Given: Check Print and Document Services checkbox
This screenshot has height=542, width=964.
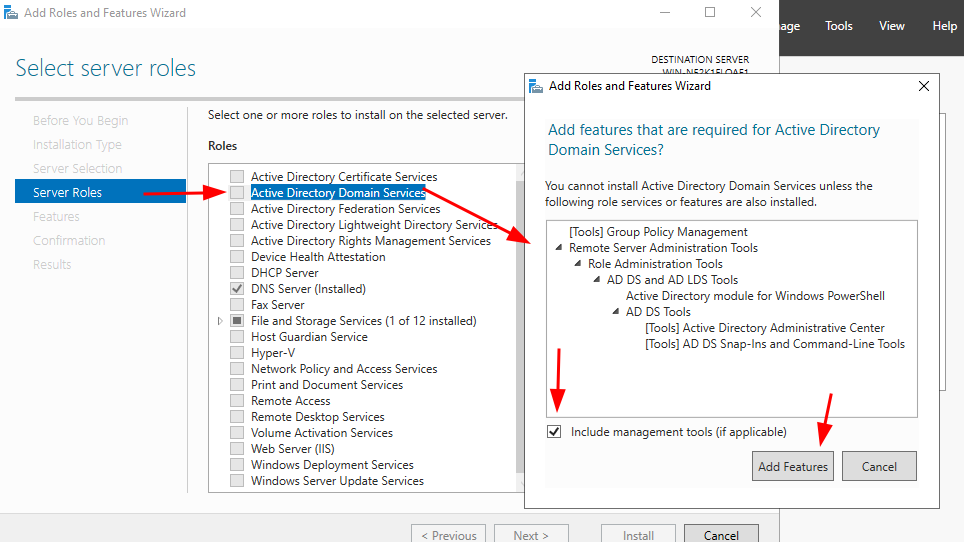Looking at the screenshot, I should [237, 384].
